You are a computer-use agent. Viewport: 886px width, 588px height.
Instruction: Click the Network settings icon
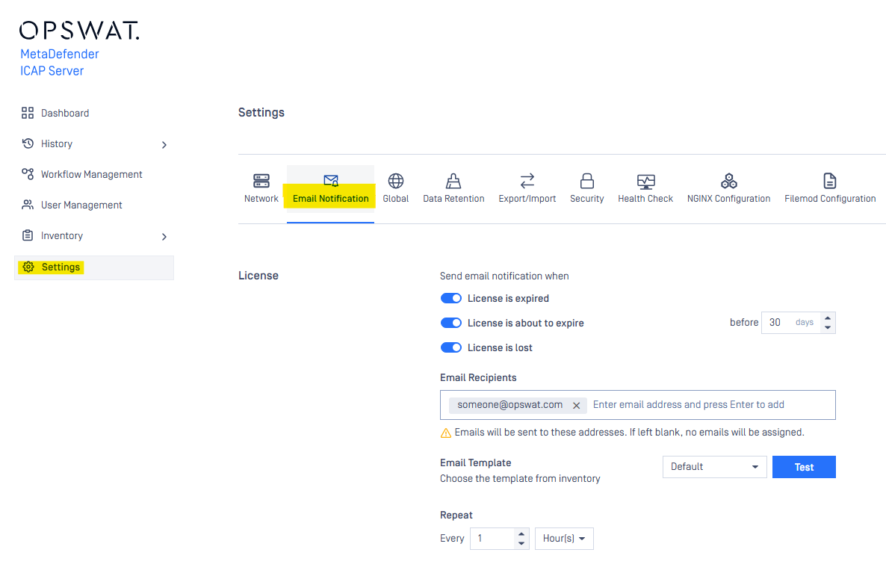261,181
